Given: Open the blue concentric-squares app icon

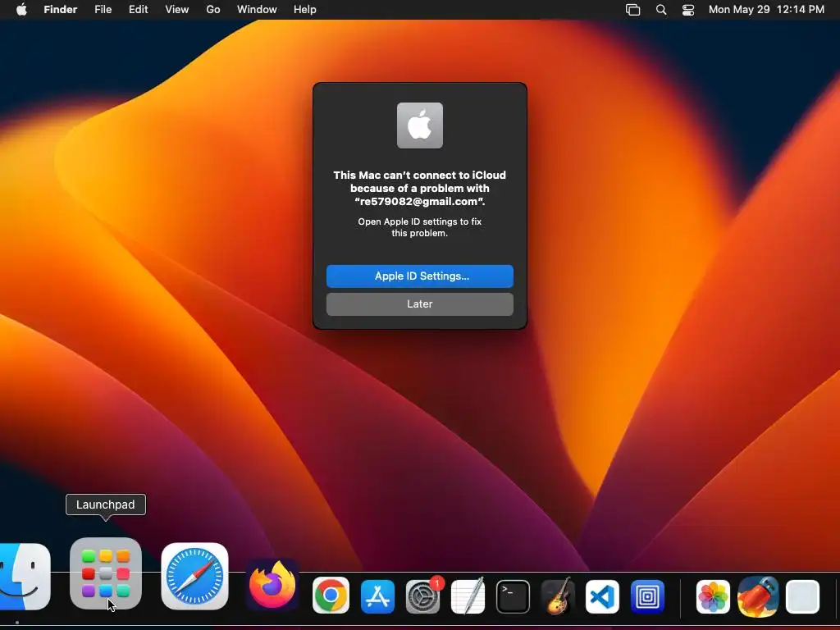Looking at the screenshot, I should [x=647, y=596].
